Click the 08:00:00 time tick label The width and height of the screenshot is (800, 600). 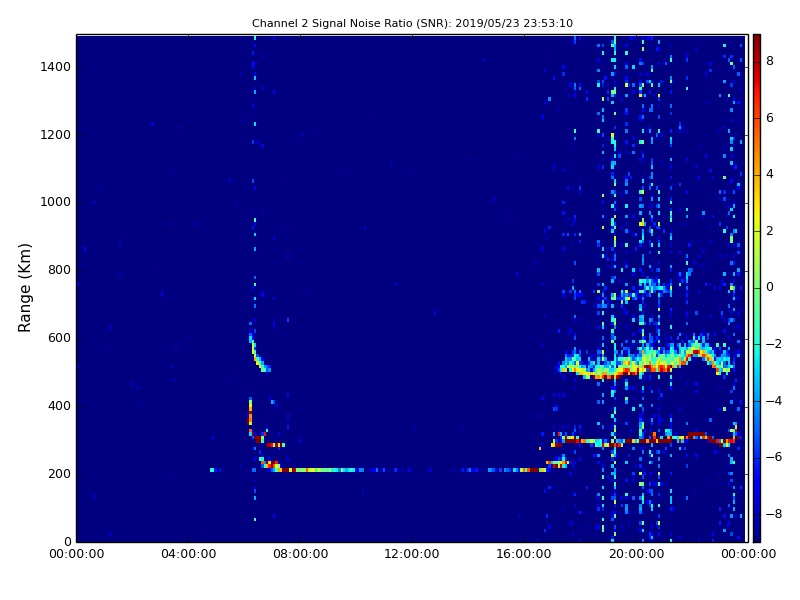pos(301,554)
